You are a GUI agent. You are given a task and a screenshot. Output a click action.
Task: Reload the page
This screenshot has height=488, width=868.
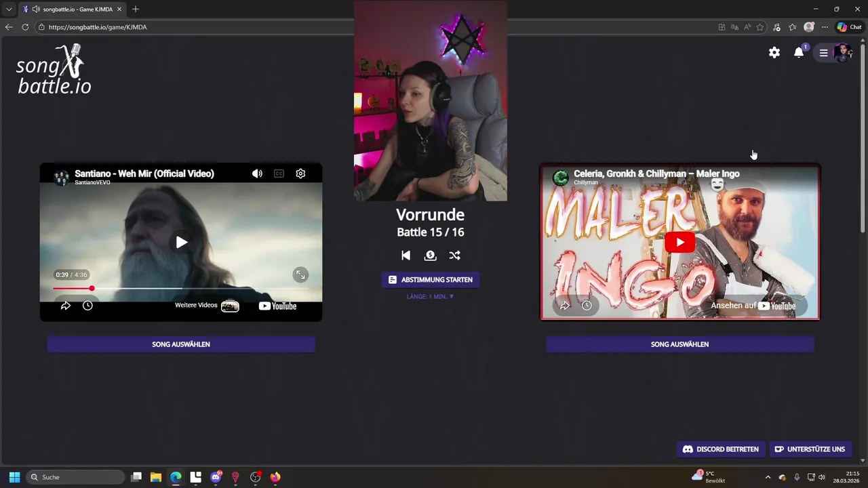coord(25,27)
